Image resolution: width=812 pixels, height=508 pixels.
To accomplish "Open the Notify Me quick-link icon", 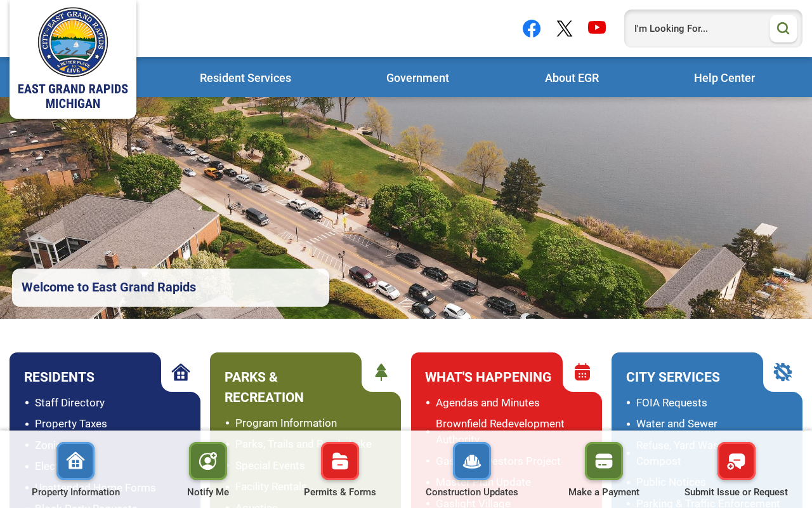I will click(x=208, y=461).
